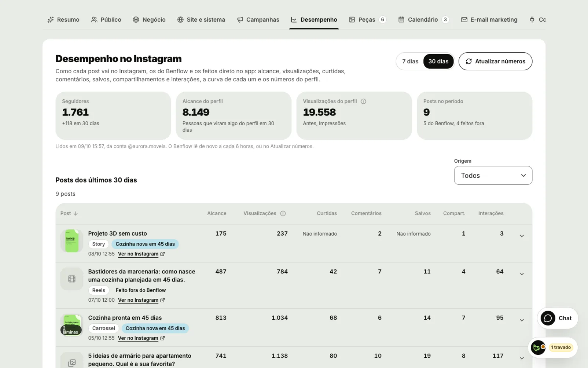Viewport: 588px width, 368px height.
Task: Click the Curtidas column header
Action: coord(327,213)
